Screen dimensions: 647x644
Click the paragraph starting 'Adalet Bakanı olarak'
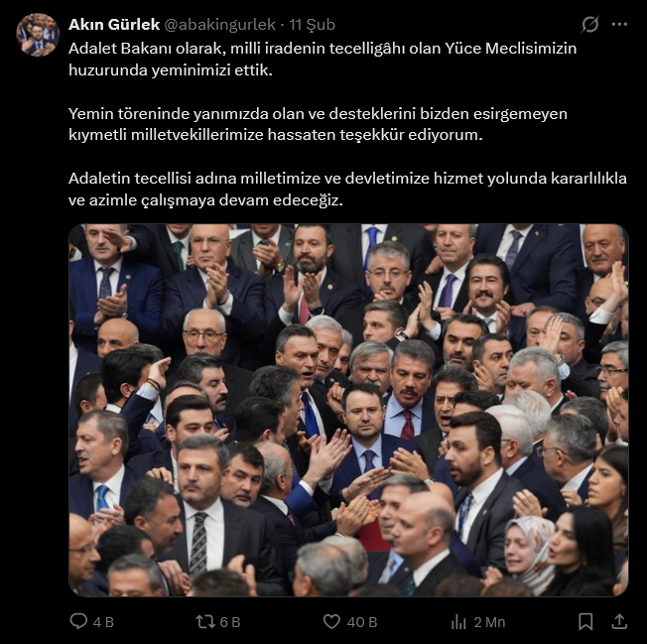coord(323,59)
